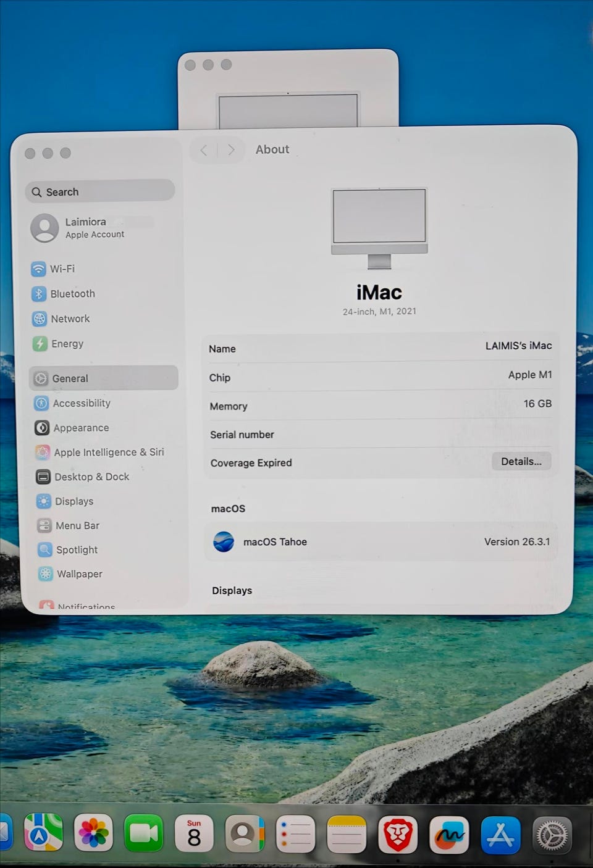The width and height of the screenshot is (593, 868).
Task: Open Calendar showing Sun 8 in Dock
Action: pos(194,833)
